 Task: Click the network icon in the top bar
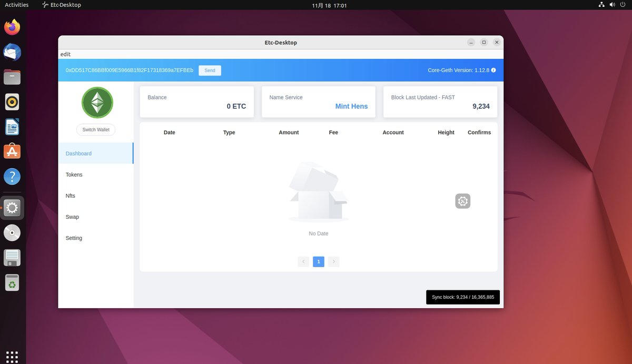[x=601, y=5]
